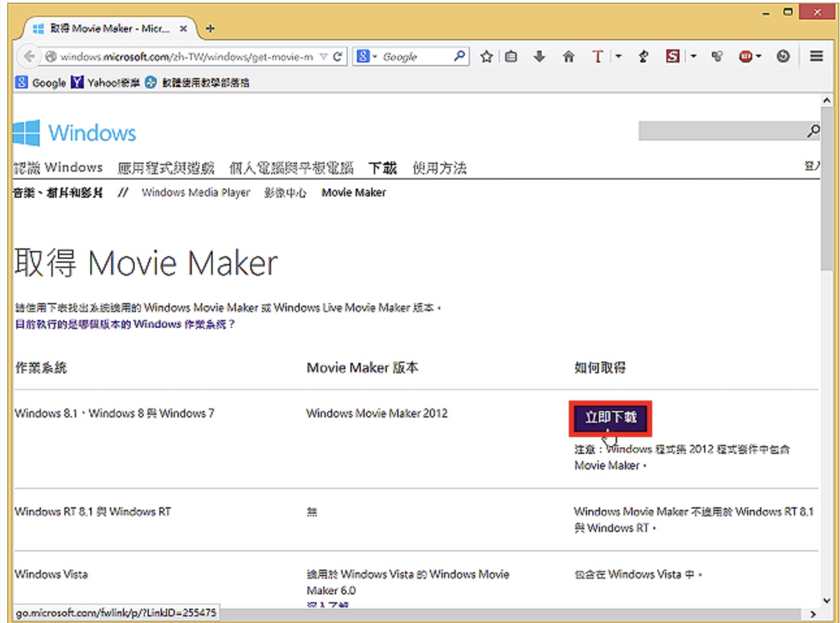
Task: Click the Windows Vista row text
Action: coord(51,574)
